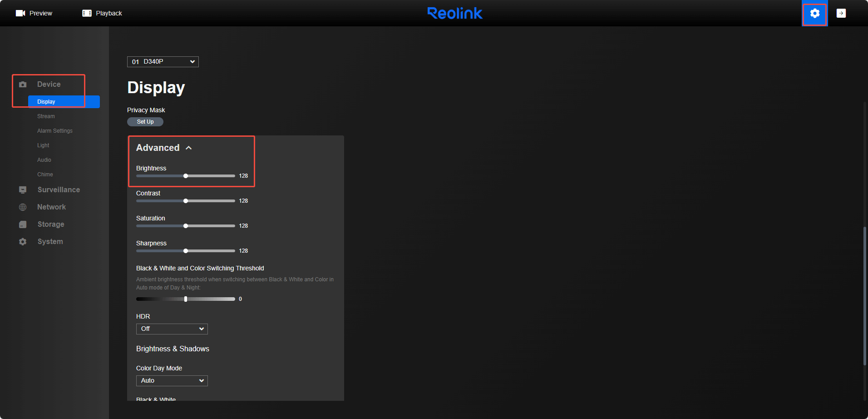The image size is (868, 419).
Task: Click the Network globe icon
Action: 23,207
